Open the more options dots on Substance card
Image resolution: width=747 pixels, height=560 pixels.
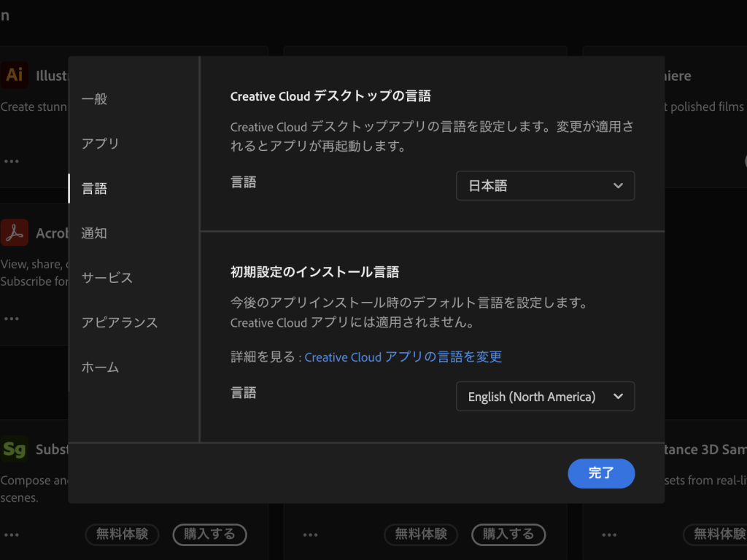click(12, 534)
